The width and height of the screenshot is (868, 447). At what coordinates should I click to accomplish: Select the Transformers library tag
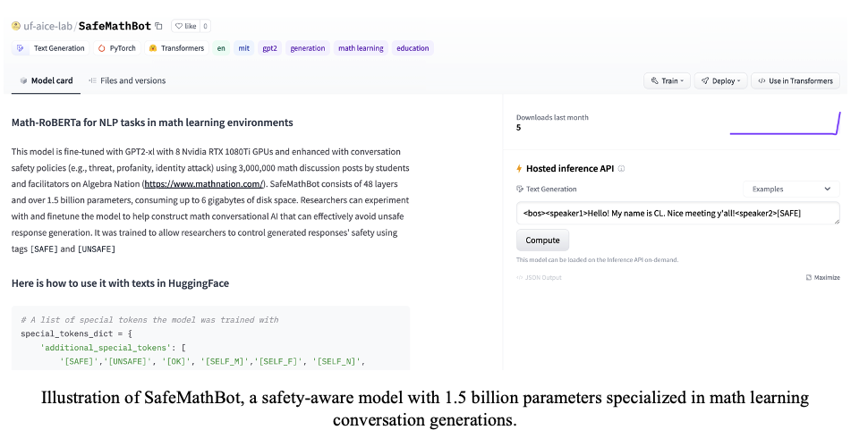tap(176, 48)
